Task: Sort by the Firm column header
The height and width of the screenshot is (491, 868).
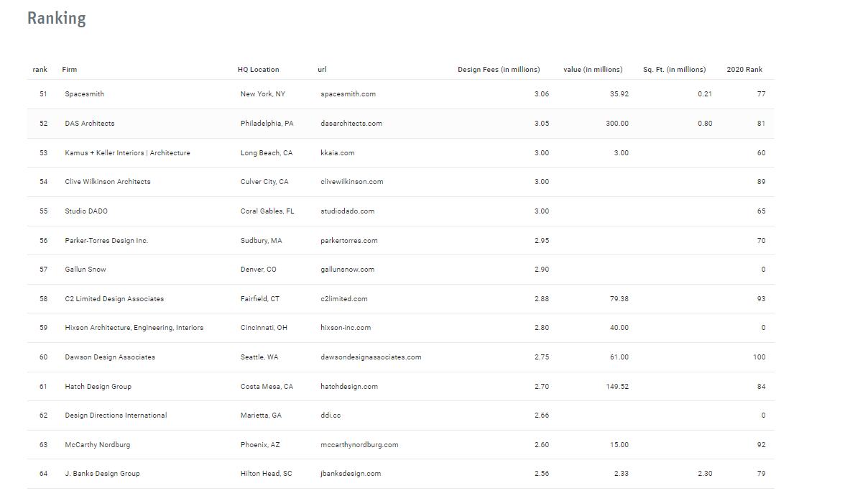Action: click(x=70, y=70)
